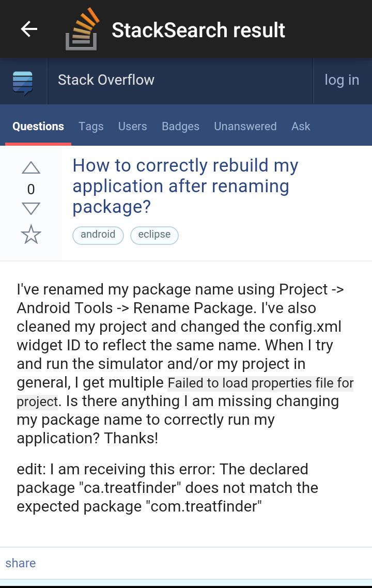Select the eclipse tag

pyautogui.click(x=154, y=235)
